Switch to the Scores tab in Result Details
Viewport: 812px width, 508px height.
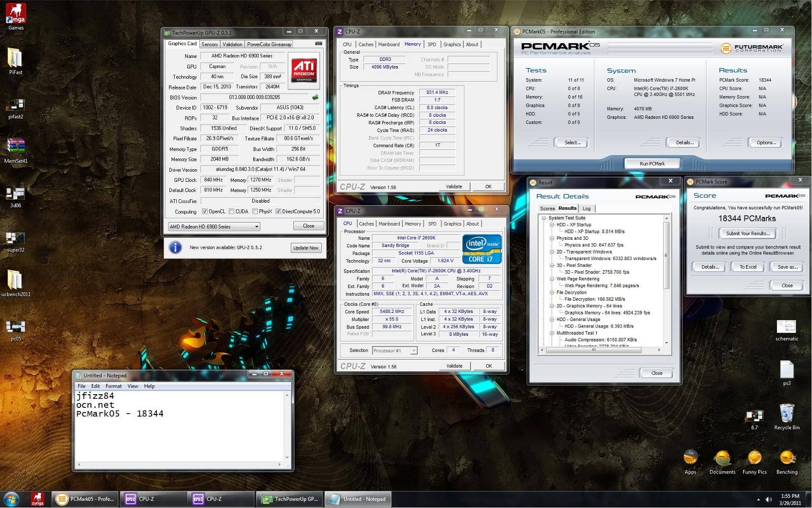click(x=547, y=209)
